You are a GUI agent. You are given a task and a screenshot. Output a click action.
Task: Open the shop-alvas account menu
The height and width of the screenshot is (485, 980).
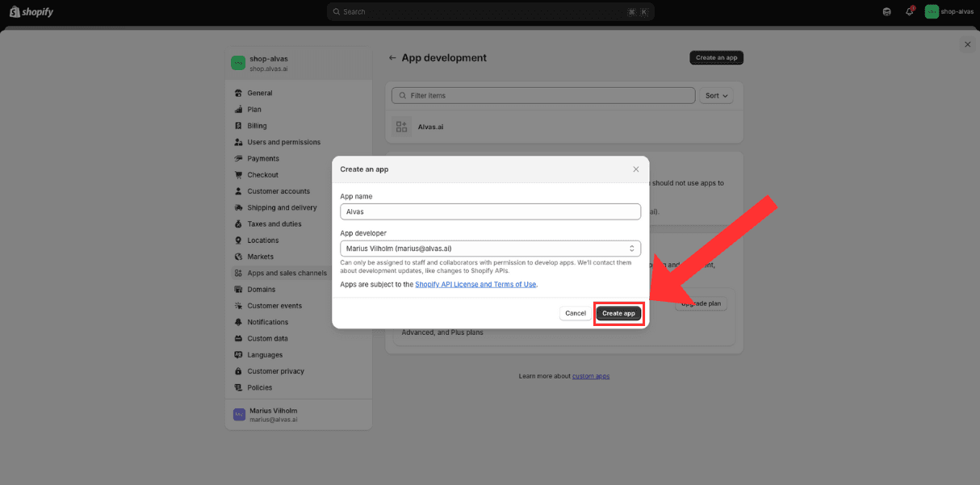(949, 11)
